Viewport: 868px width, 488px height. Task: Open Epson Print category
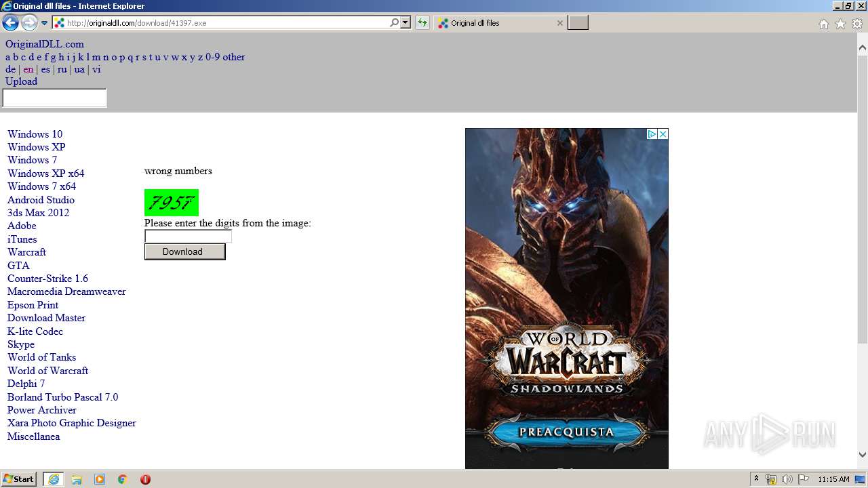pyautogui.click(x=33, y=305)
